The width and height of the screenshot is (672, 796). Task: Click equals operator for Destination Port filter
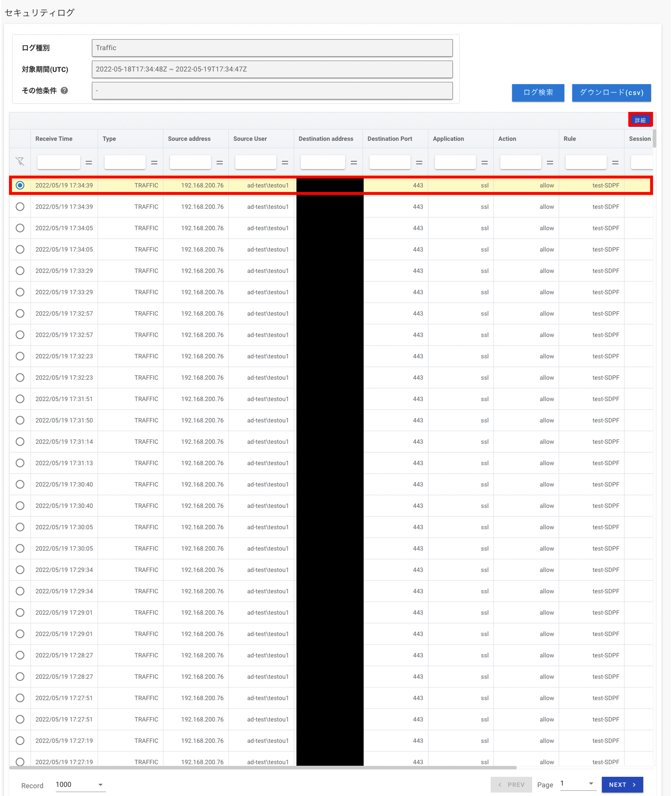419,162
